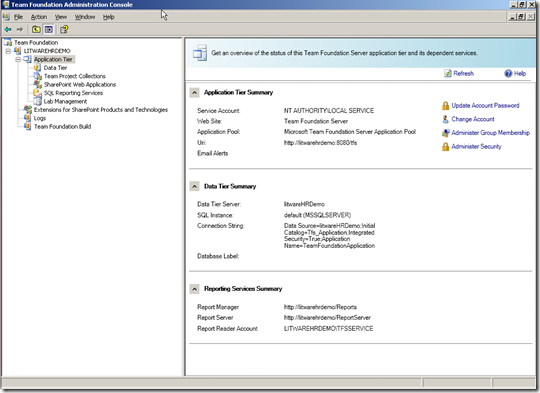Click the overview banner application tier icon
Screen dimensions: 540x393
200,53
